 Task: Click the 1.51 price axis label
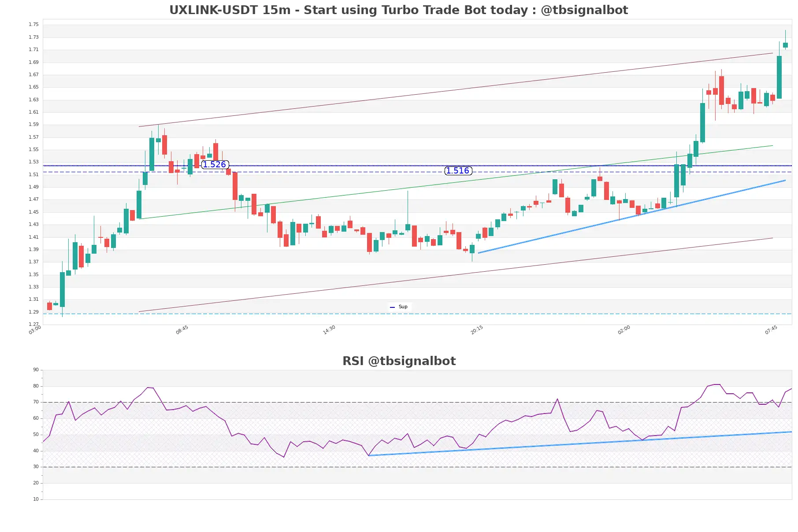pos(33,175)
